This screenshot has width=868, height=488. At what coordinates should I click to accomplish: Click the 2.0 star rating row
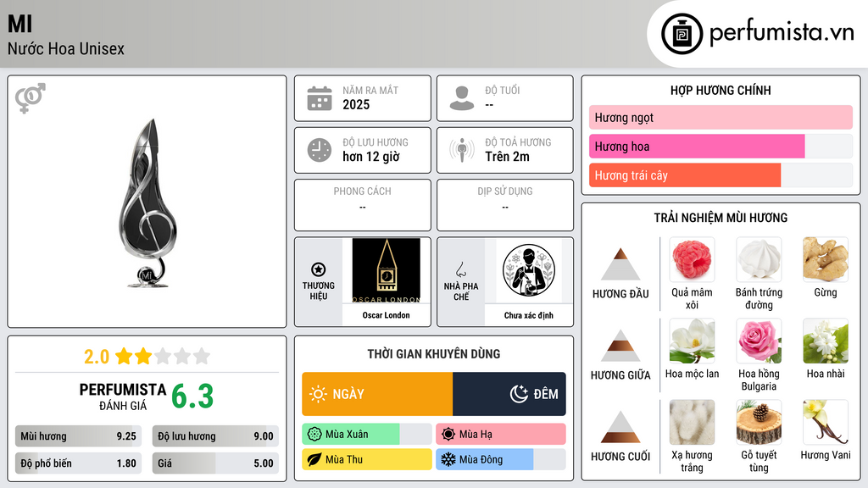point(147,356)
